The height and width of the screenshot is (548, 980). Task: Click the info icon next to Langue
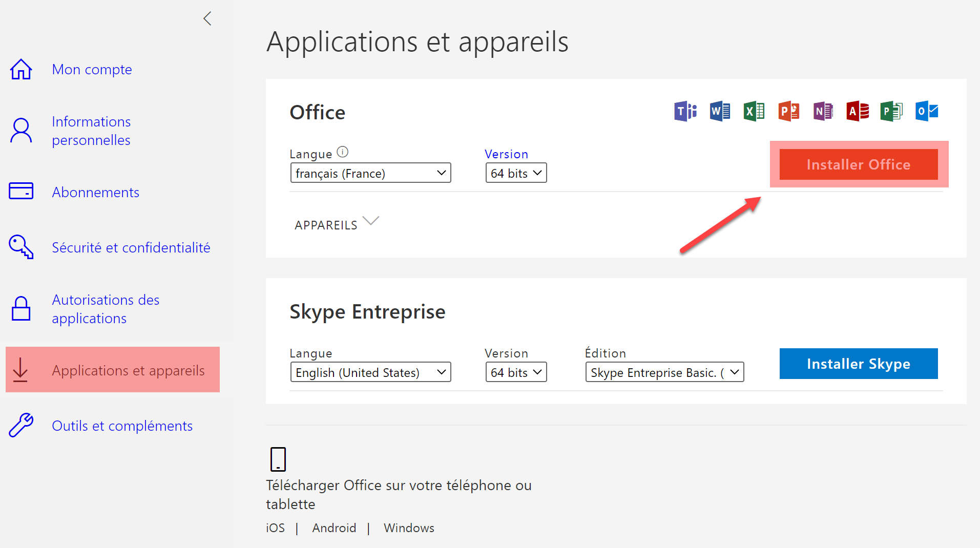(343, 152)
